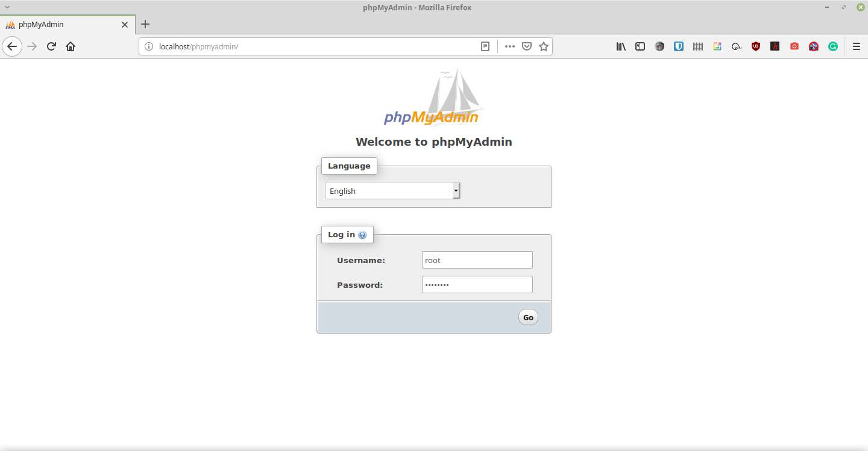868x451 pixels.
Task: Click the Gooki-style round extension icon
Action: point(737,46)
